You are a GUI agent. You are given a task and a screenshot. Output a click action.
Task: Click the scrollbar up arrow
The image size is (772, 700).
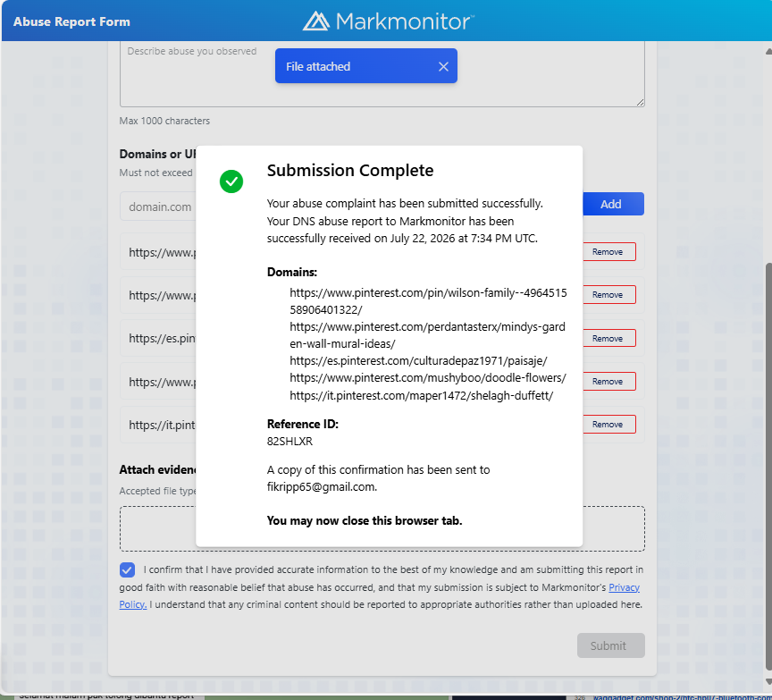click(768, 51)
